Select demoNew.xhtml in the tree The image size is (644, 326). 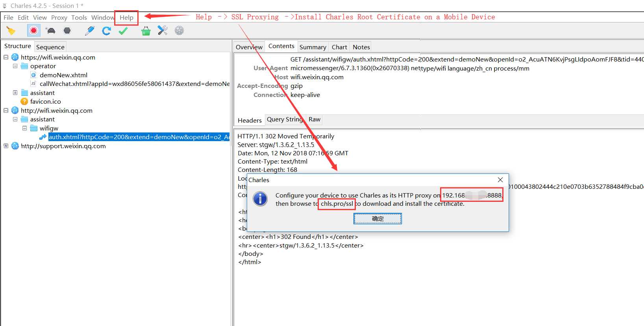pyautogui.click(x=63, y=75)
